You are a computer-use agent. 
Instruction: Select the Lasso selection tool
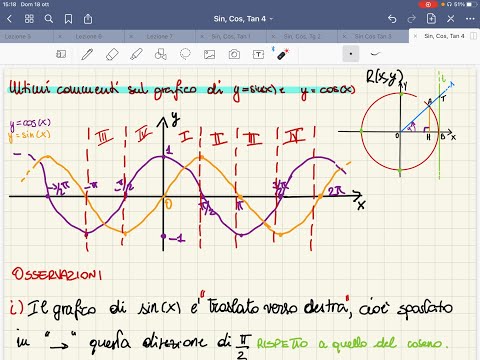coord(185,54)
